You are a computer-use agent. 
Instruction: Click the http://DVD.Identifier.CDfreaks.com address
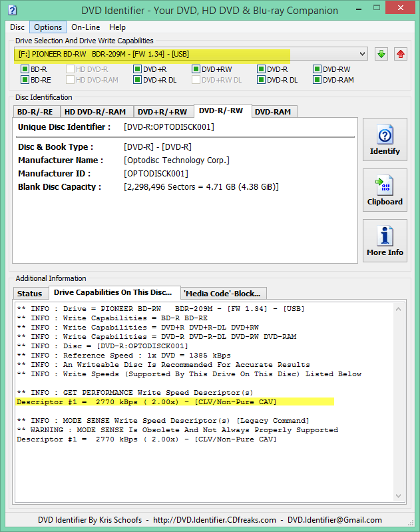(214, 520)
